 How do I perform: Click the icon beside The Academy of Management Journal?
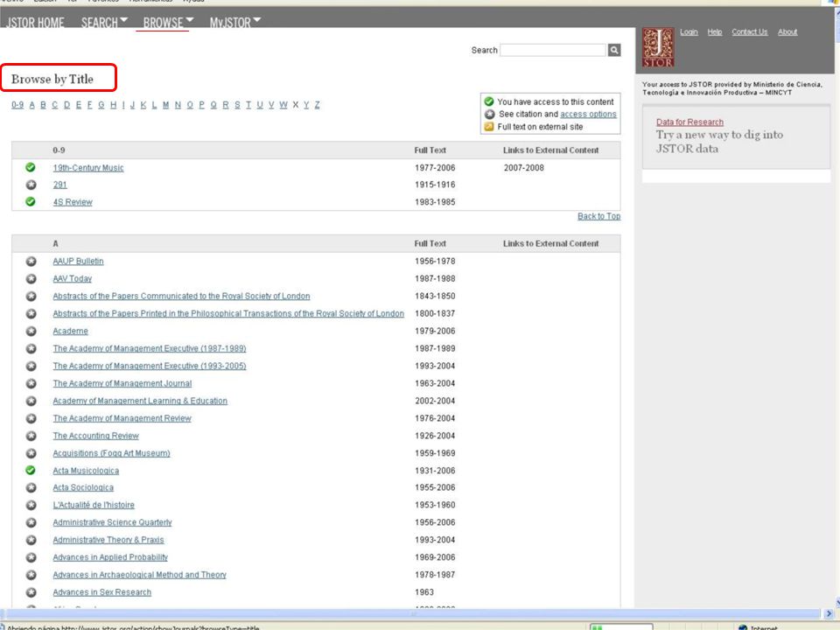coord(31,383)
